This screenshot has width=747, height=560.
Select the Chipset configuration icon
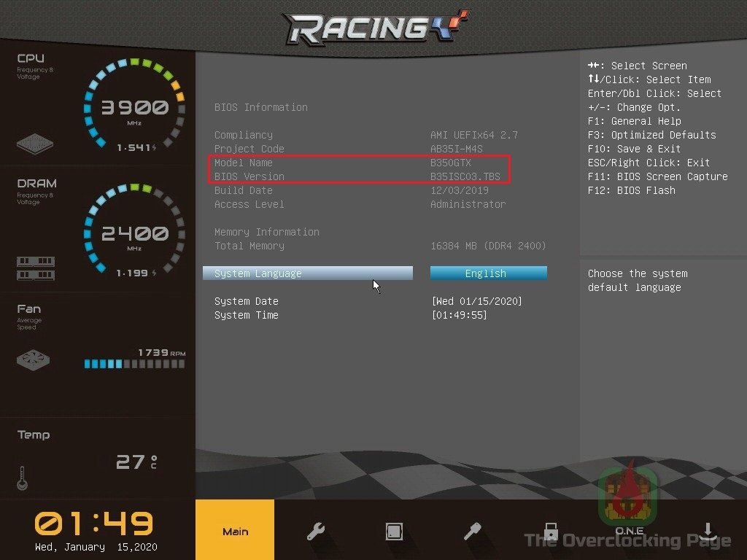click(x=394, y=532)
